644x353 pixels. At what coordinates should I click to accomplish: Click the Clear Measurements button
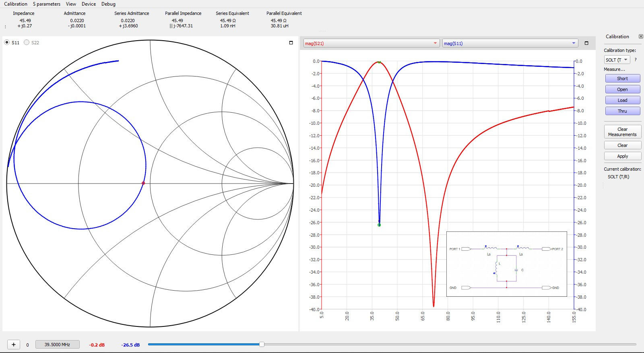(x=622, y=132)
